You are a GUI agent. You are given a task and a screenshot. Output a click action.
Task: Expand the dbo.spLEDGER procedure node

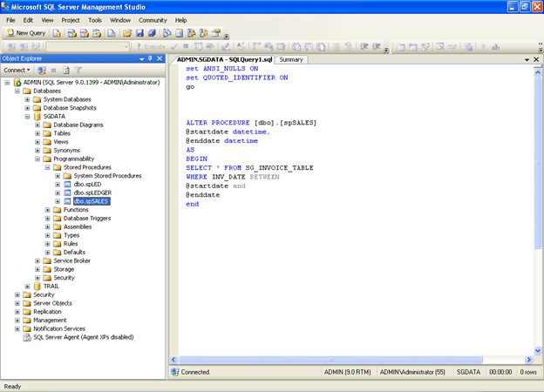click(x=58, y=193)
